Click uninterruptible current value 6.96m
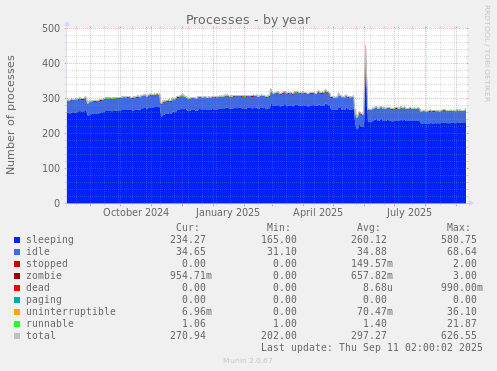 click(197, 312)
